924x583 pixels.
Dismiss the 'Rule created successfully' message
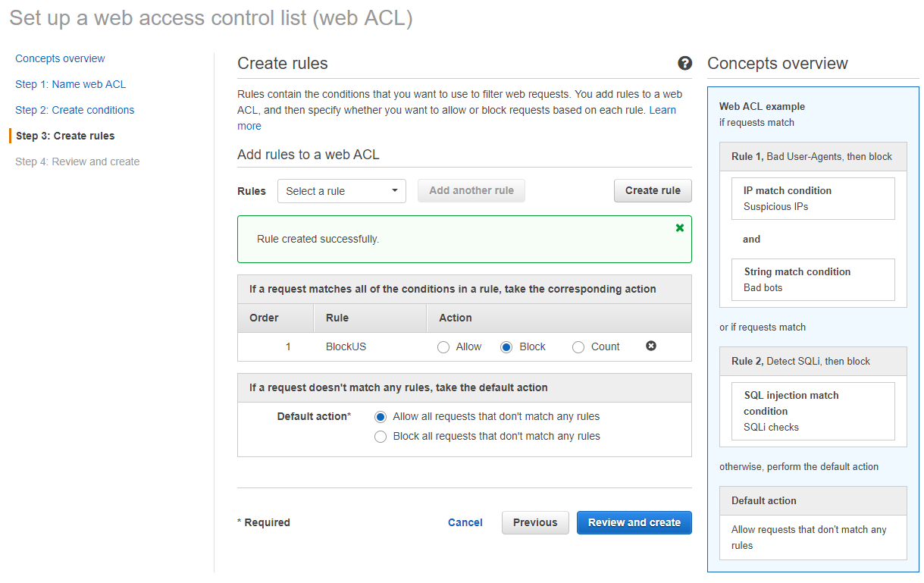click(679, 227)
